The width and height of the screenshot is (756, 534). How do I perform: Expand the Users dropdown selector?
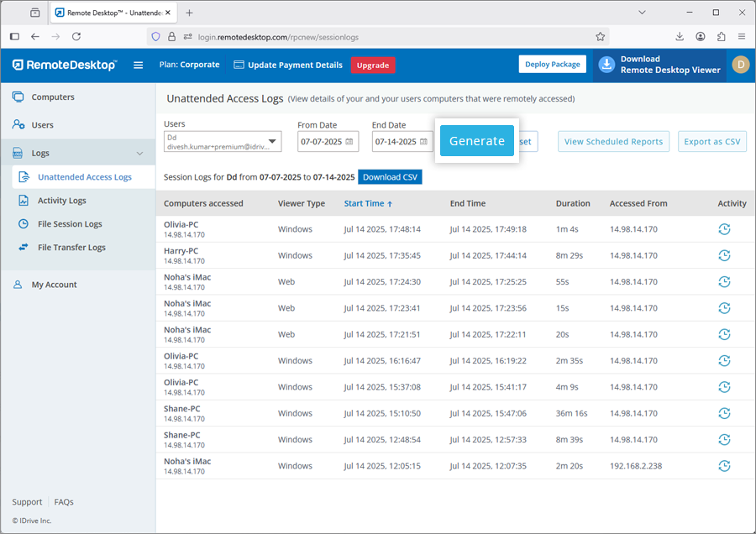click(x=273, y=142)
